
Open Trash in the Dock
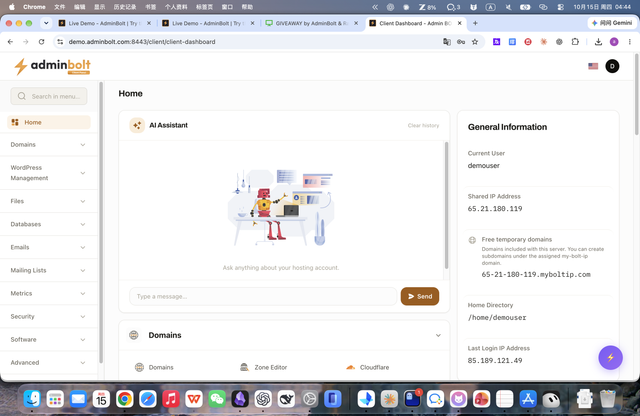pos(607,398)
